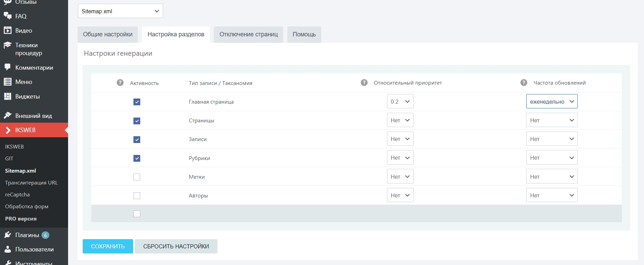Click the СОХРАНИТЬ button

click(x=108, y=246)
